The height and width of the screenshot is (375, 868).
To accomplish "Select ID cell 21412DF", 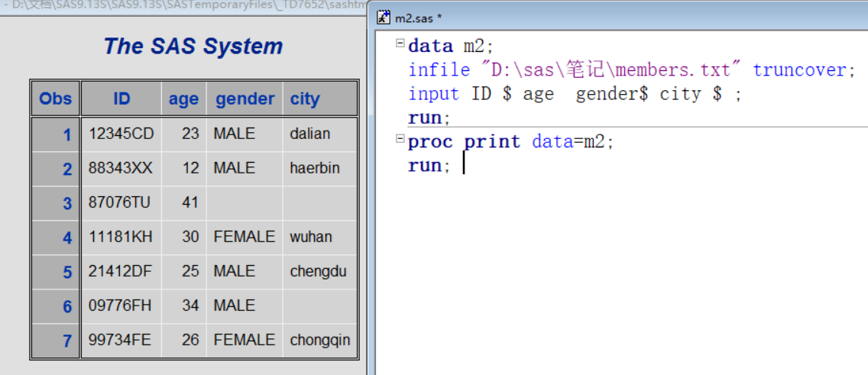I will pyautogui.click(x=121, y=271).
